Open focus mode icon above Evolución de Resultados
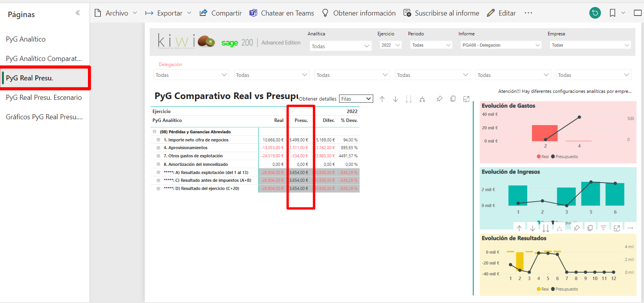This screenshot has height=303, width=644. (617, 228)
